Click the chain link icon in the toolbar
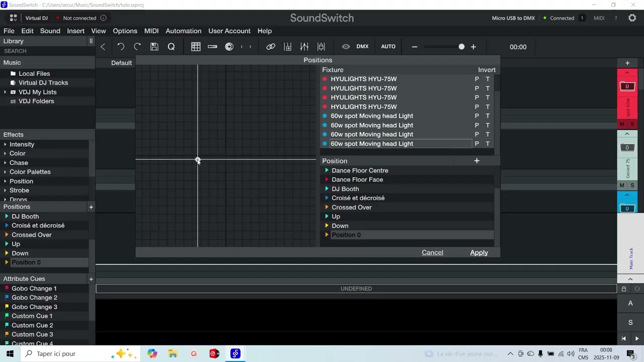Image resolution: width=644 pixels, height=362 pixels. [271, 47]
